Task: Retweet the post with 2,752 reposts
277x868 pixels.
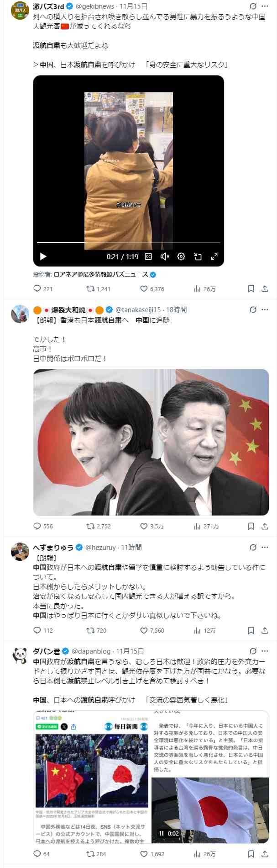Action: (x=99, y=526)
